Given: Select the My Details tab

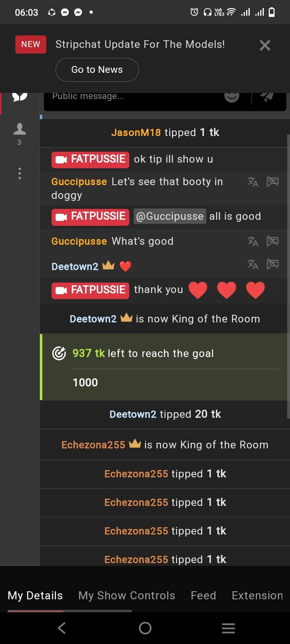Looking at the screenshot, I should (35, 596).
